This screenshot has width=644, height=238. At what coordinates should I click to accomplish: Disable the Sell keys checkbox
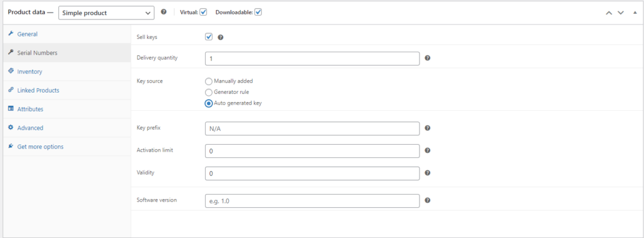coord(209,37)
